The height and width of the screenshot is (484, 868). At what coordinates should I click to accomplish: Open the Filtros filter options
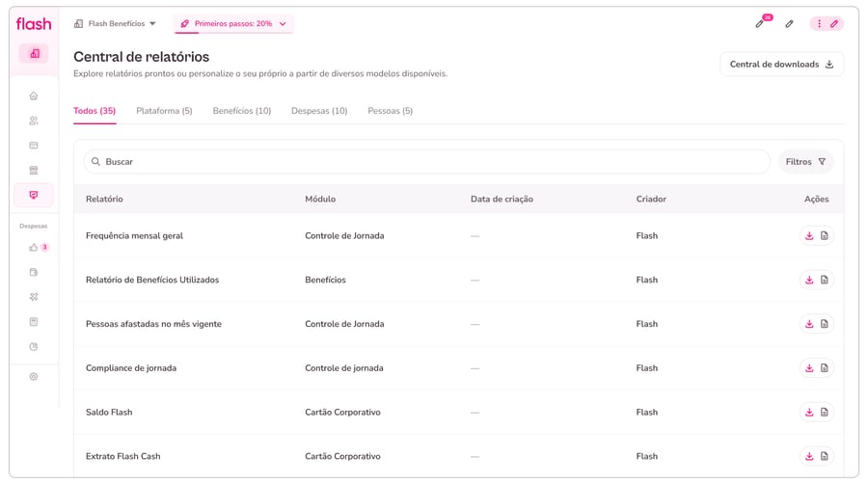[805, 162]
